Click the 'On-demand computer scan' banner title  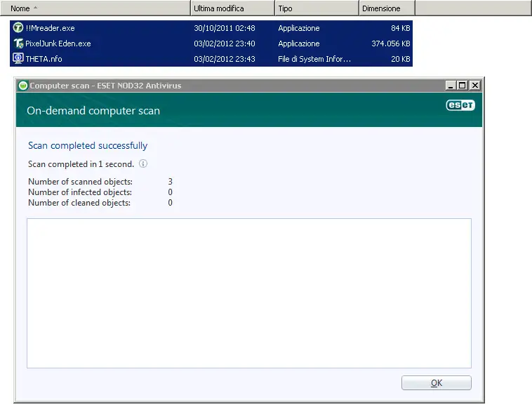click(93, 111)
